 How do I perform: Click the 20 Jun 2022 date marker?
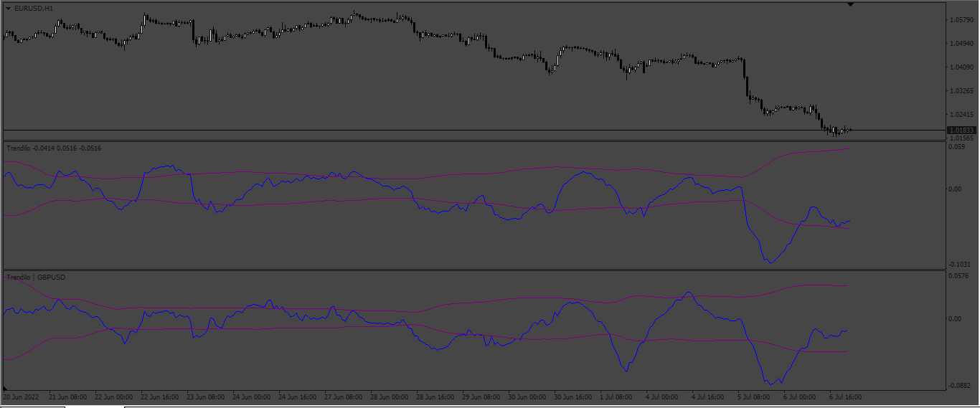[x=19, y=397]
